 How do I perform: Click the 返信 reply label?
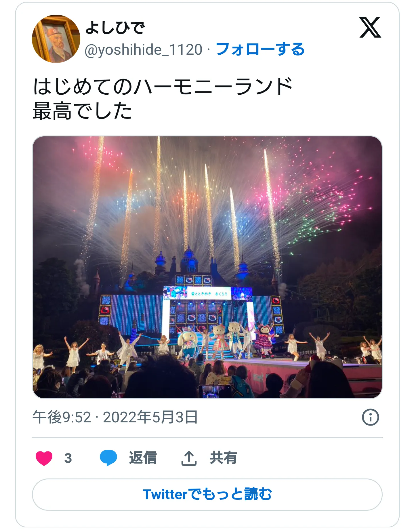(x=143, y=458)
